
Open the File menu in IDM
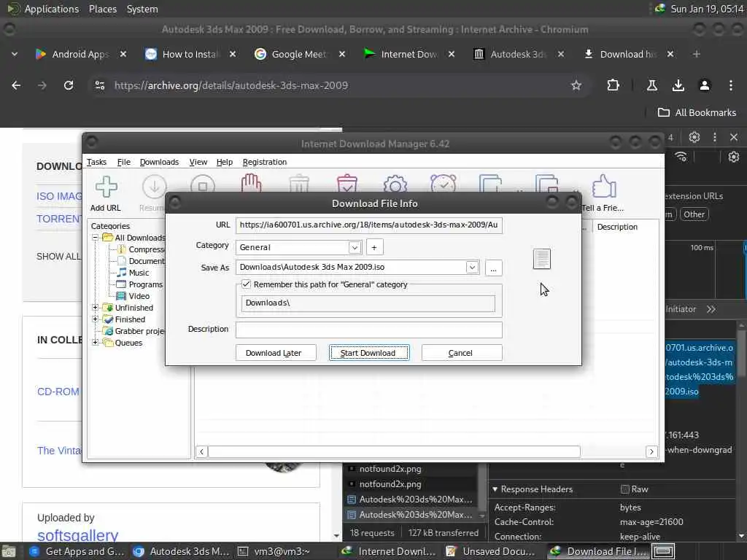123,162
